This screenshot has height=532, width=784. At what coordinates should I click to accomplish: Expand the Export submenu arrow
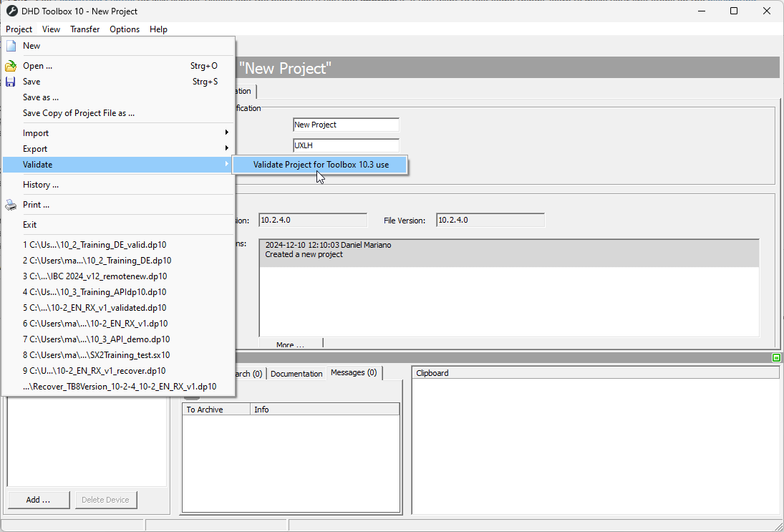pyautogui.click(x=226, y=148)
